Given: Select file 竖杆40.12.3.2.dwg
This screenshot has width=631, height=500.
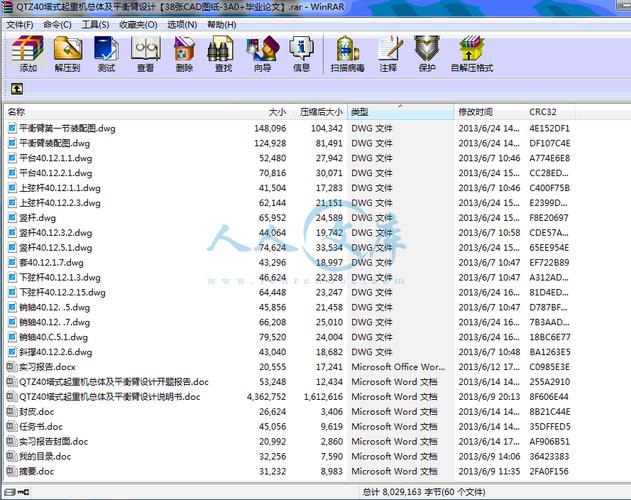Looking at the screenshot, I should 56,233.
